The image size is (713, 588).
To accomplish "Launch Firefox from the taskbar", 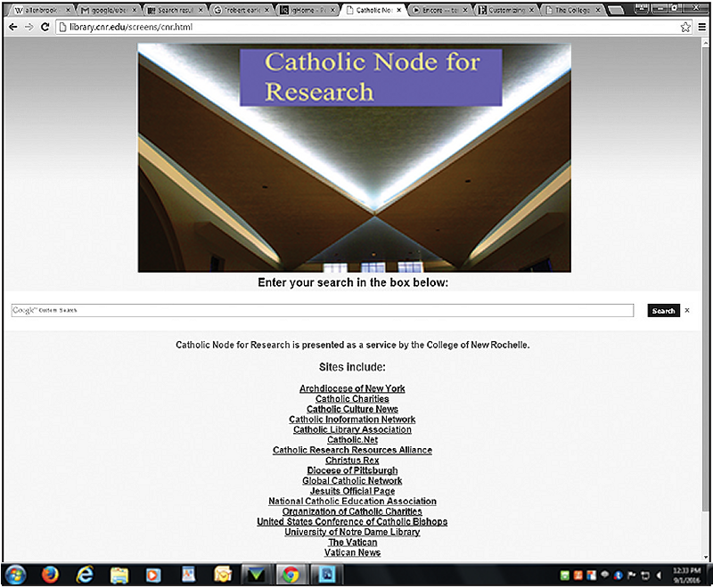I will [x=50, y=576].
